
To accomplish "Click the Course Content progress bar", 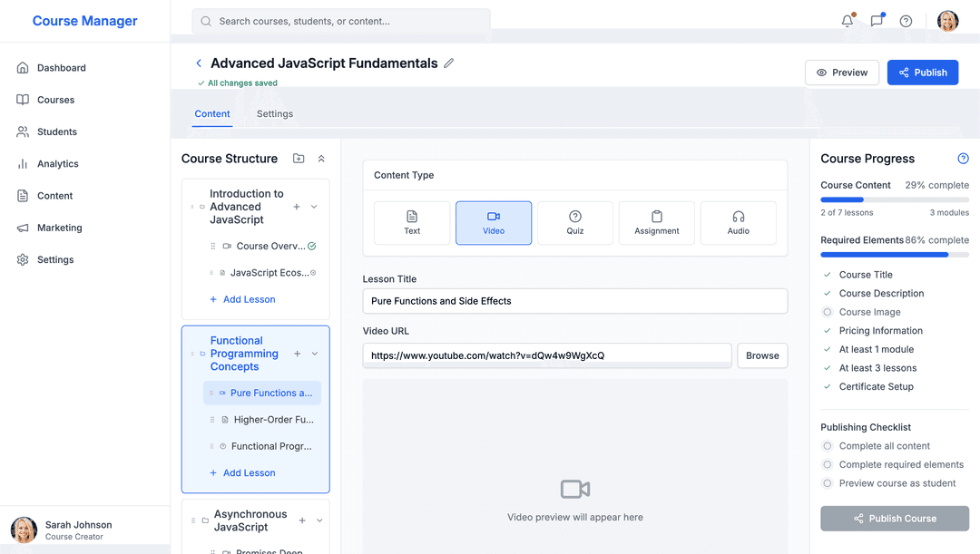I will click(895, 199).
